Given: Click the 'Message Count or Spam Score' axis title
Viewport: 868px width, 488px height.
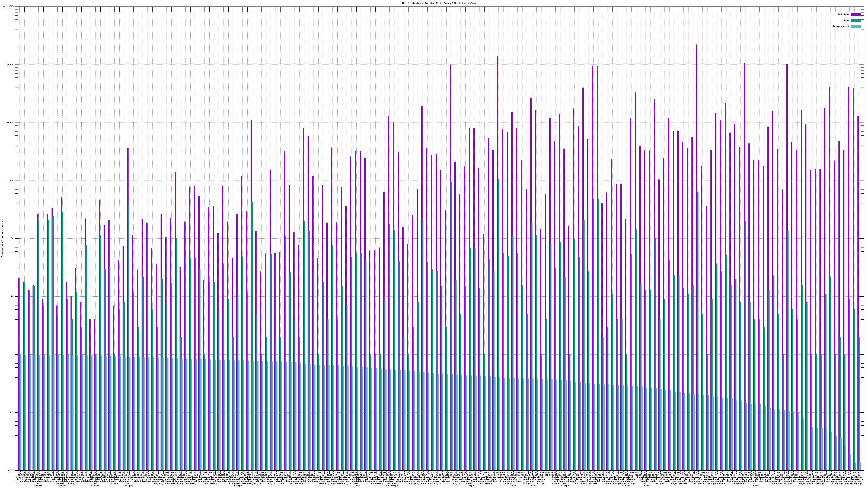Looking at the screenshot, I should 2,239.
